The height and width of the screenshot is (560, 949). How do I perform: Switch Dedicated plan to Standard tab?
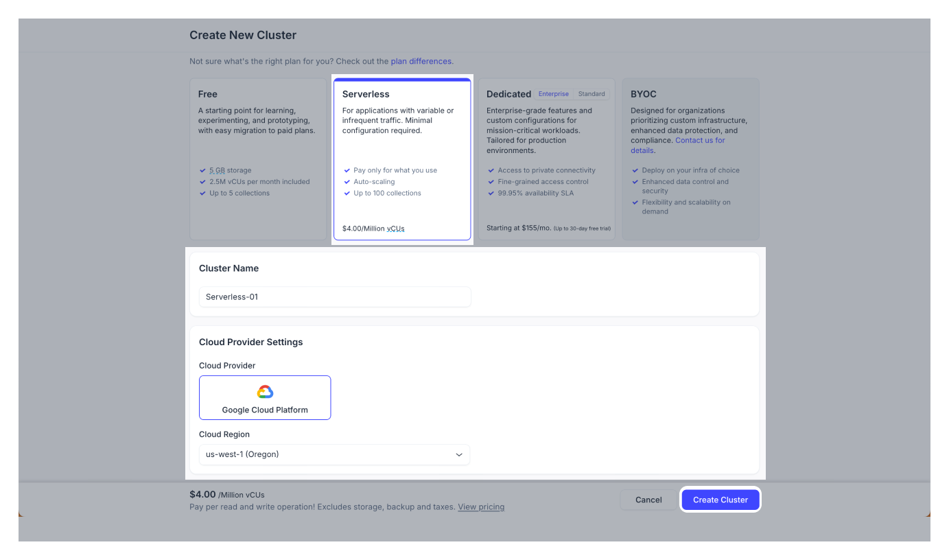pos(591,94)
